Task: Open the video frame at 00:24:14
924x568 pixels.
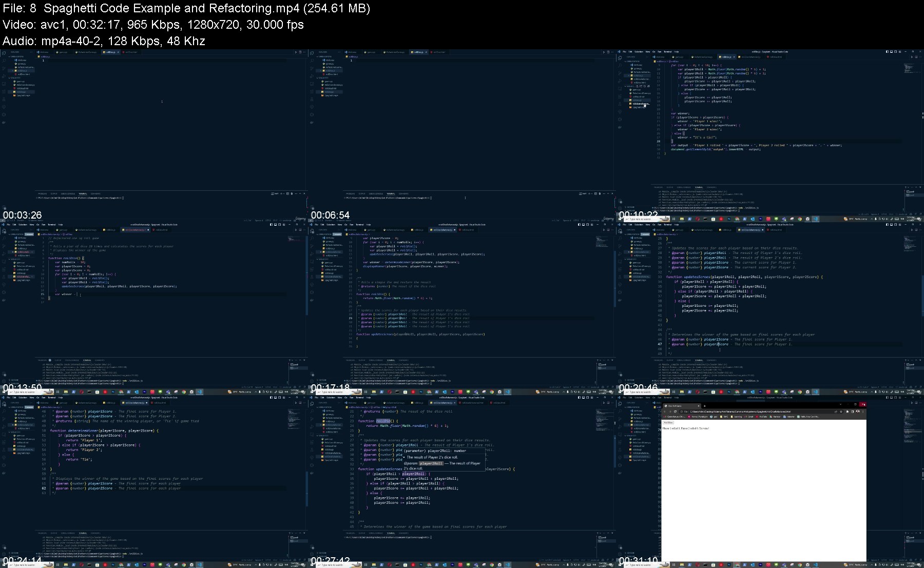Action: (x=154, y=481)
